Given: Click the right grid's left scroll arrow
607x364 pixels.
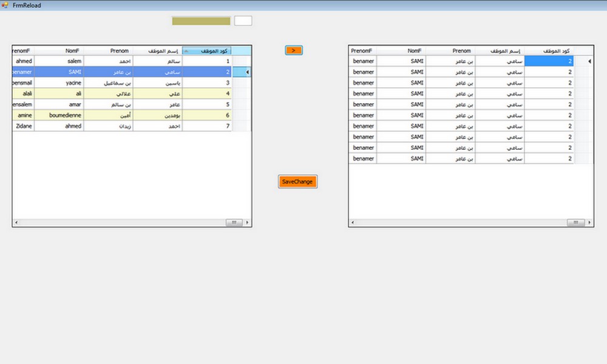Looking at the screenshot, I should point(353,223).
